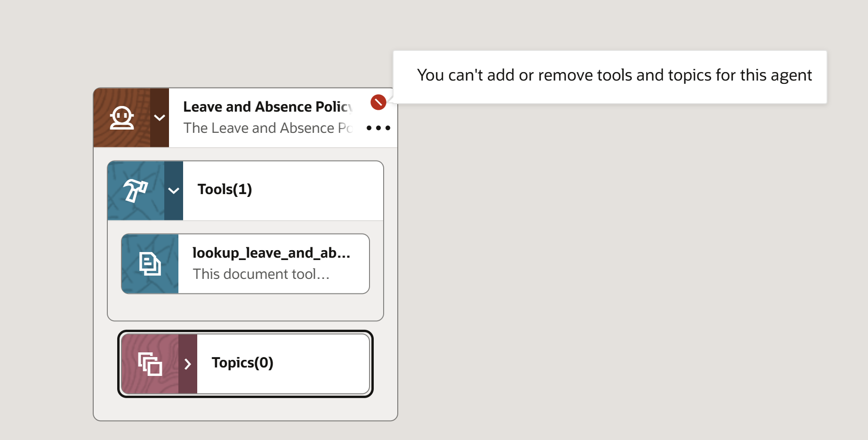This screenshot has height=440, width=868.
Task: Collapse the Leave and Absence Policy agent
Action: click(x=160, y=118)
